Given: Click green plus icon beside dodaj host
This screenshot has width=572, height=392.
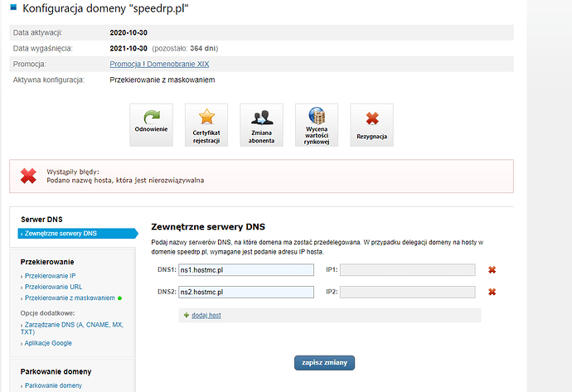Looking at the screenshot, I should [186, 316].
